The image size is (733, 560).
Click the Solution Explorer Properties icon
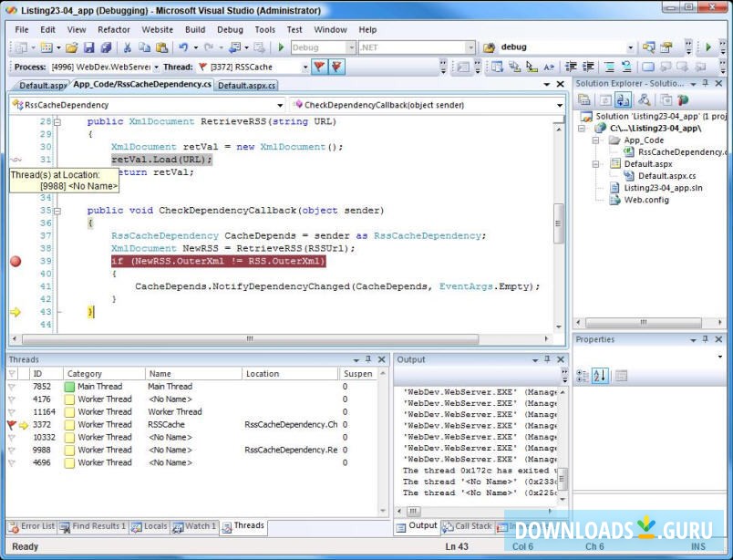[583, 99]
